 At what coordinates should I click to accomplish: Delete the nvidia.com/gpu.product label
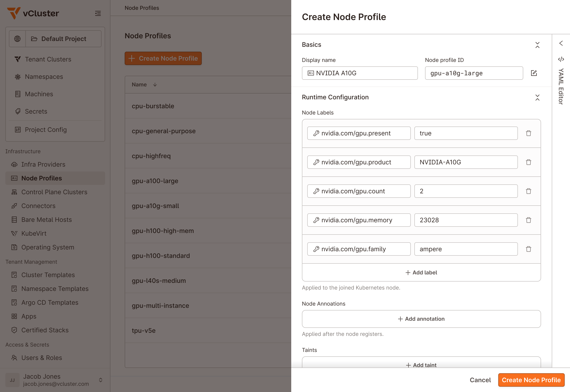pos(529,162)
